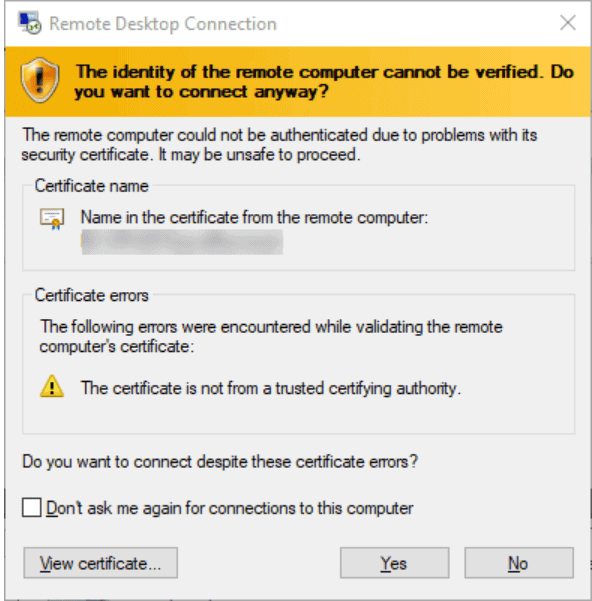Open the View certificate dialog
This screenshot has height=601, width=592.
tap(100, 563)
